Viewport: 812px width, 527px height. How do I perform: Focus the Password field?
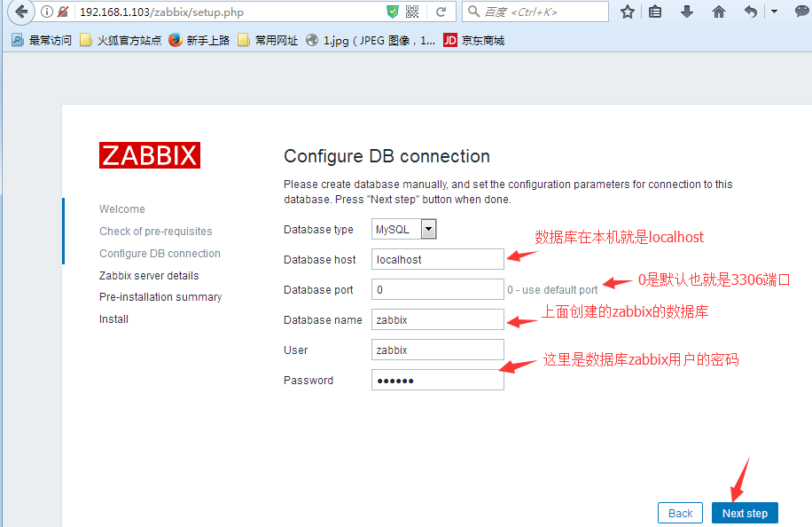(x=438, y=381)
